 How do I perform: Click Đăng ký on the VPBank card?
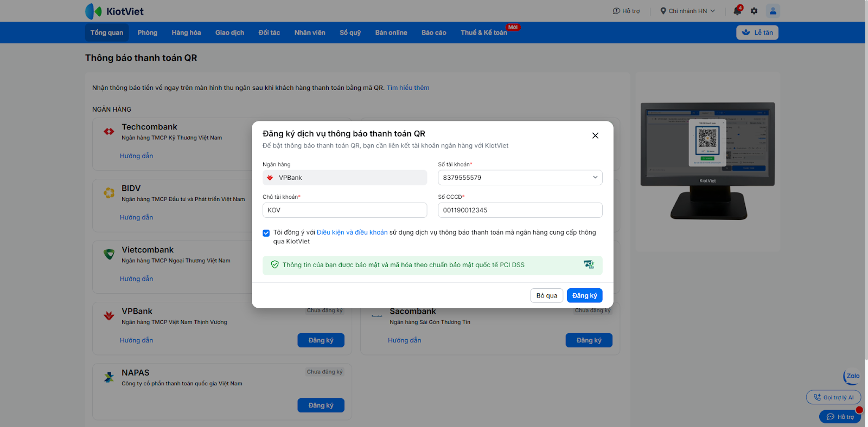[x=321, y=340]
